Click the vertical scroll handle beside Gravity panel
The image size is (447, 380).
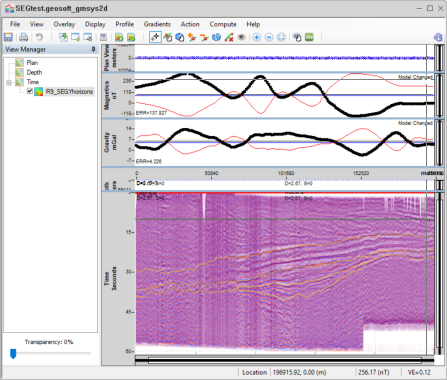coord(439,143)
